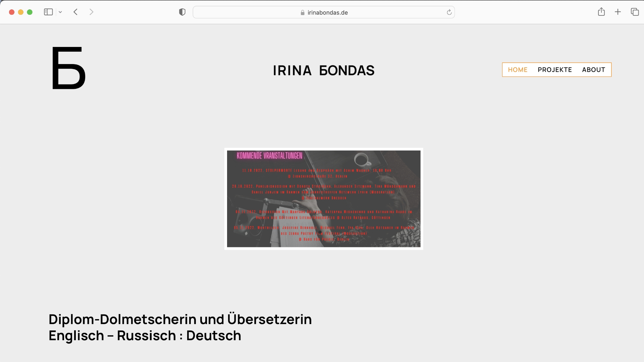Image resolution: width=644 pixels, height=362 pixels.
Task: Click the large Б logo
Action: tap(68, 68)
